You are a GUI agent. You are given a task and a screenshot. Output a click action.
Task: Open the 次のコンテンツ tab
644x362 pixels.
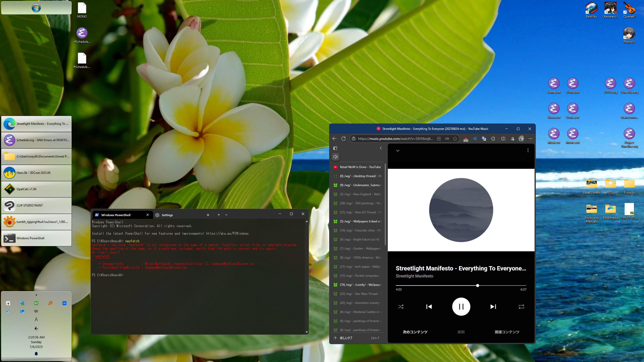point(415,332)
